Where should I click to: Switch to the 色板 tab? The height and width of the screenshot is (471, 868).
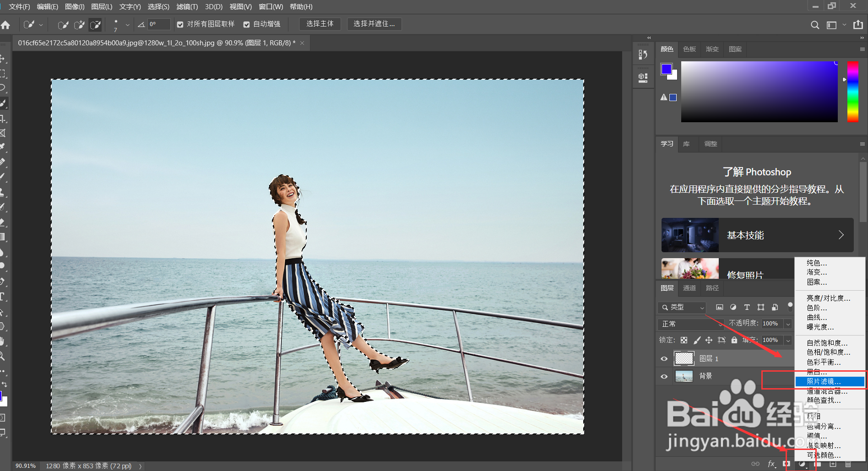click(689, 49)
